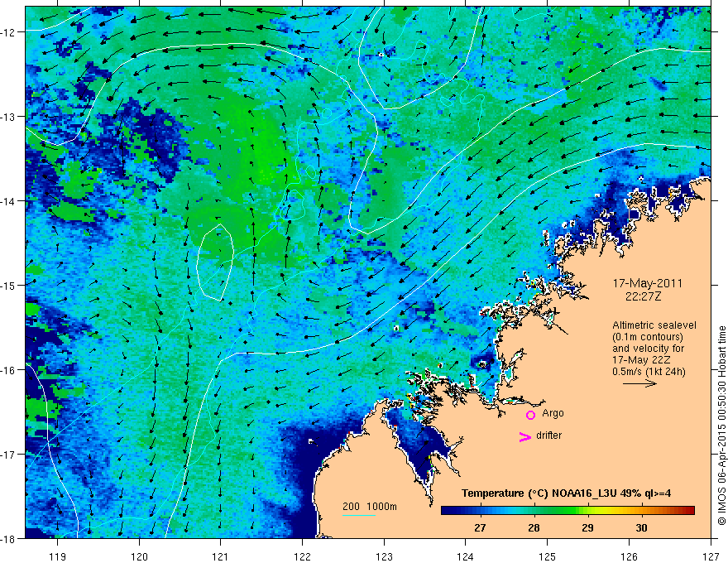The width and height of the screenshot is (728, 563).
Task: Click the colorbar value 28
Action: point(534,527)
